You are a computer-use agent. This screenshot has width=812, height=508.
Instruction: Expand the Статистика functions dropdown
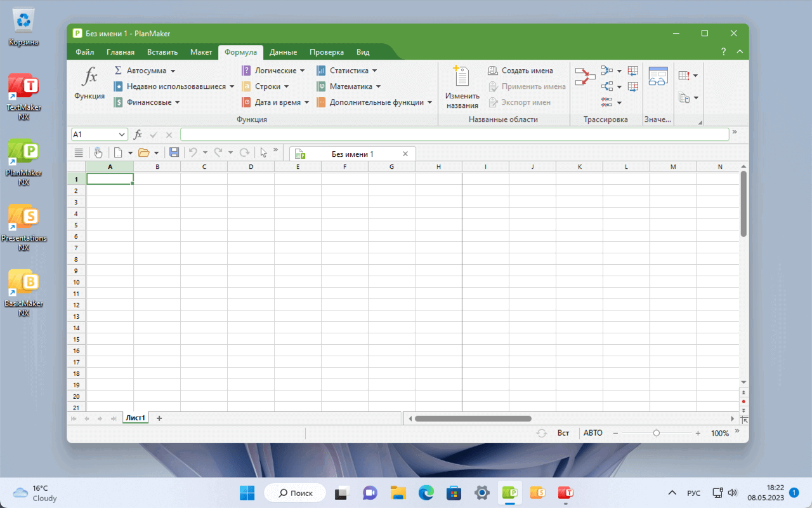[x=374, y=71]
